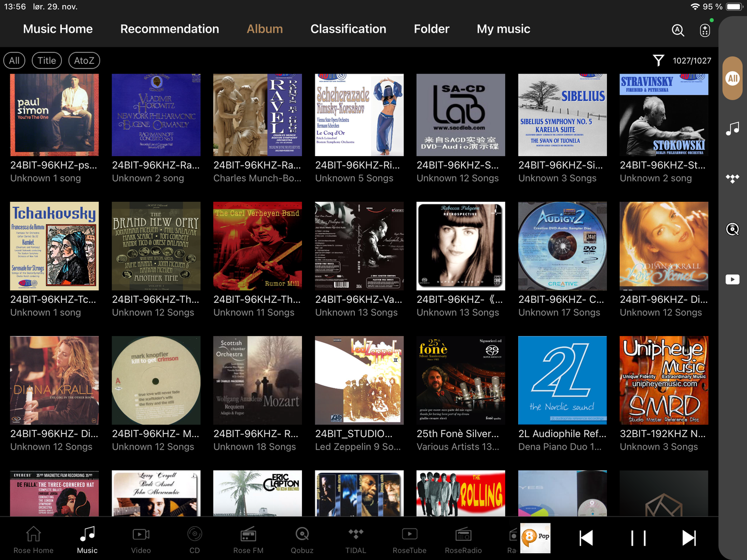Skip to the next track
The width and height of the screenshot is (747, 560).
[x=689, y=538]
